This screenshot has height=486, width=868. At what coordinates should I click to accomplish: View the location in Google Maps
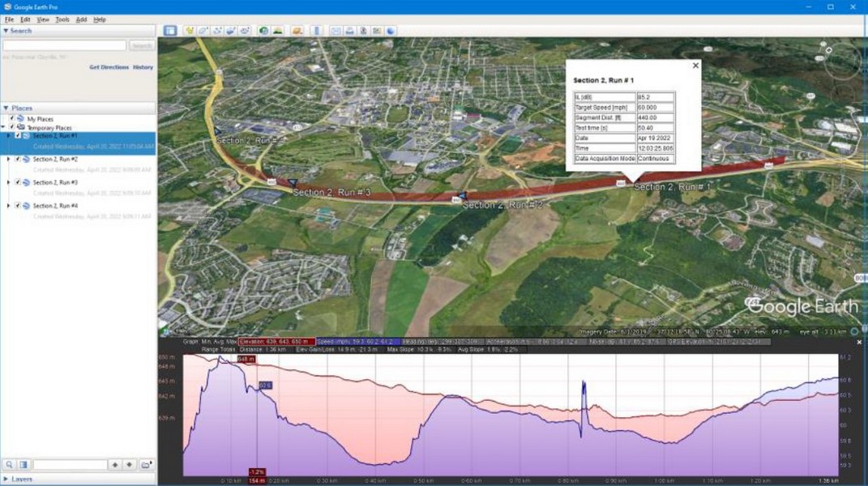coord(378,31)
